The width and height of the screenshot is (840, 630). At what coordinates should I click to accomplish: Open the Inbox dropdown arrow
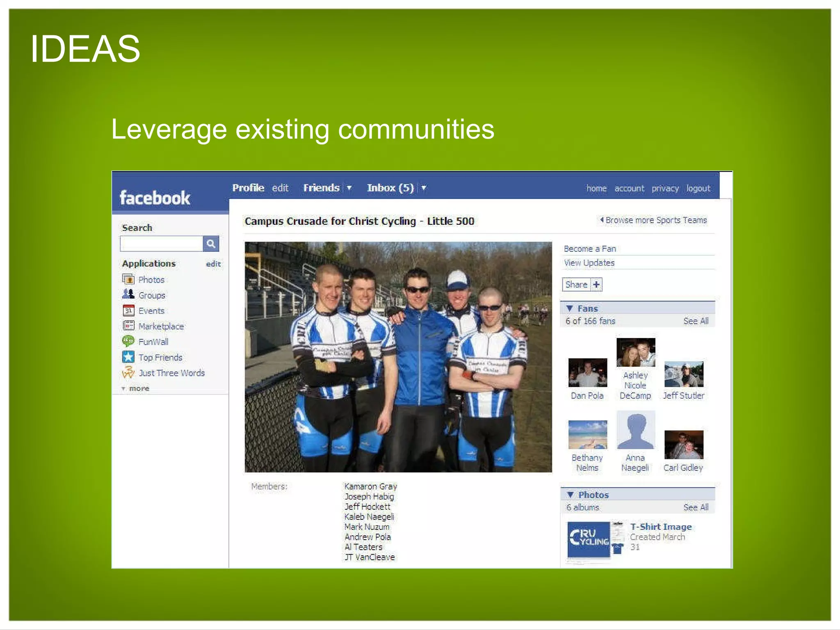(x=424, y=188)
